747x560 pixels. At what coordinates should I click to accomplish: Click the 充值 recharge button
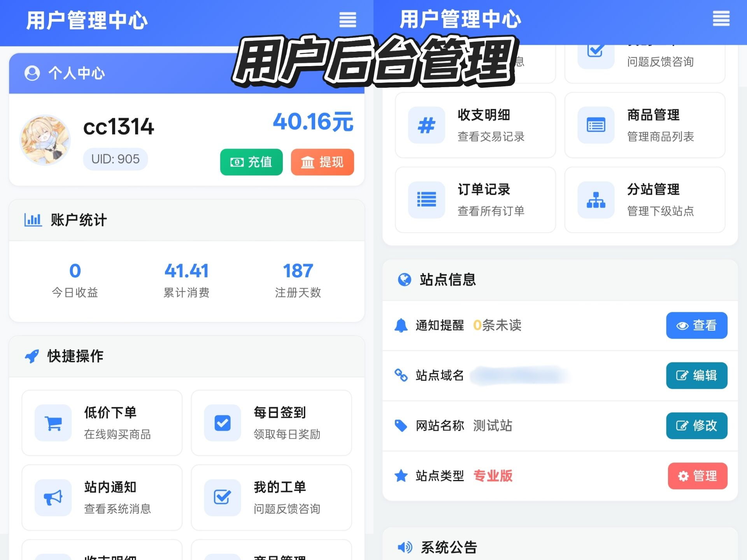(x=251, y=162)
